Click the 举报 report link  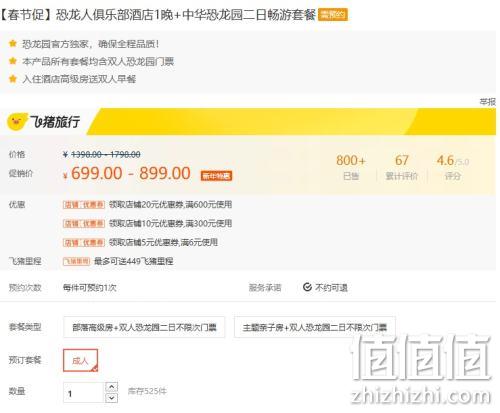click(x=488, y=102)
